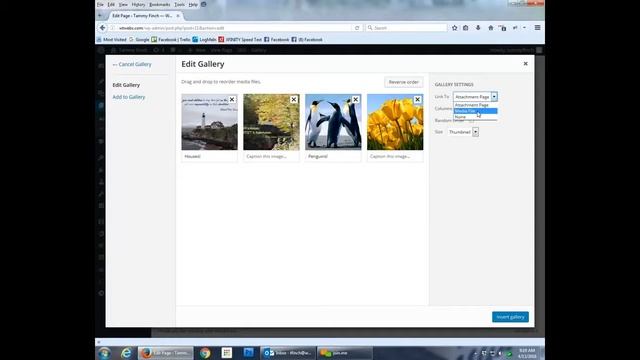
Task: Open the Link To dropdown arrow
Action: [494, 97]
